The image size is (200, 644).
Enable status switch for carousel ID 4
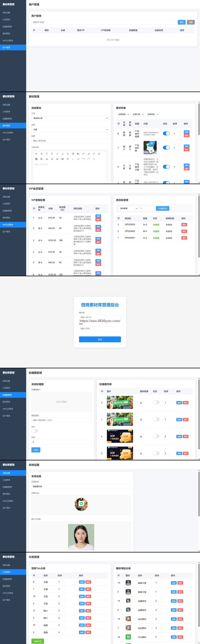[156, 436]
